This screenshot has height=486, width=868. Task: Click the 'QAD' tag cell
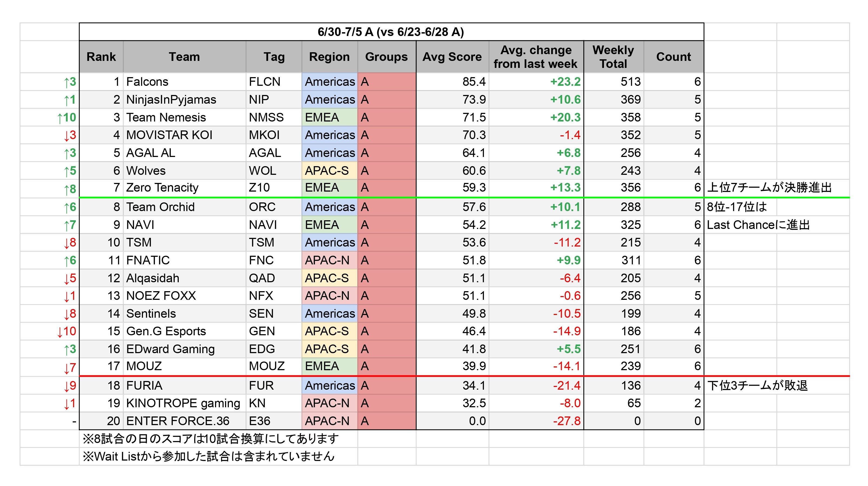(274, 278)
